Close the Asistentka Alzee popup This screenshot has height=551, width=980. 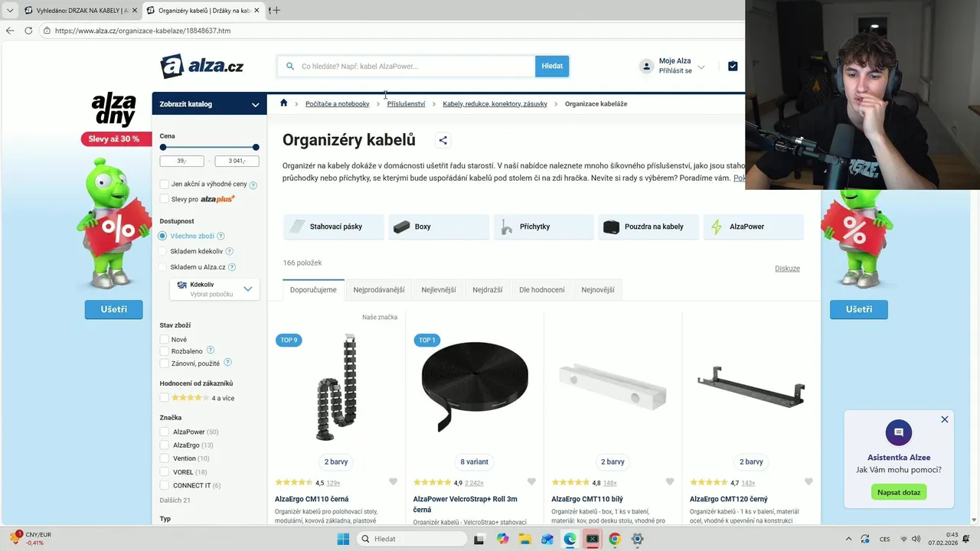[945, 419]
